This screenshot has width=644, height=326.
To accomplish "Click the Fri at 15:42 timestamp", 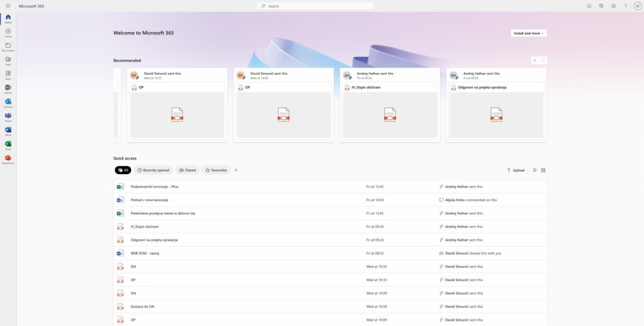I will click(x=375, y=187).
